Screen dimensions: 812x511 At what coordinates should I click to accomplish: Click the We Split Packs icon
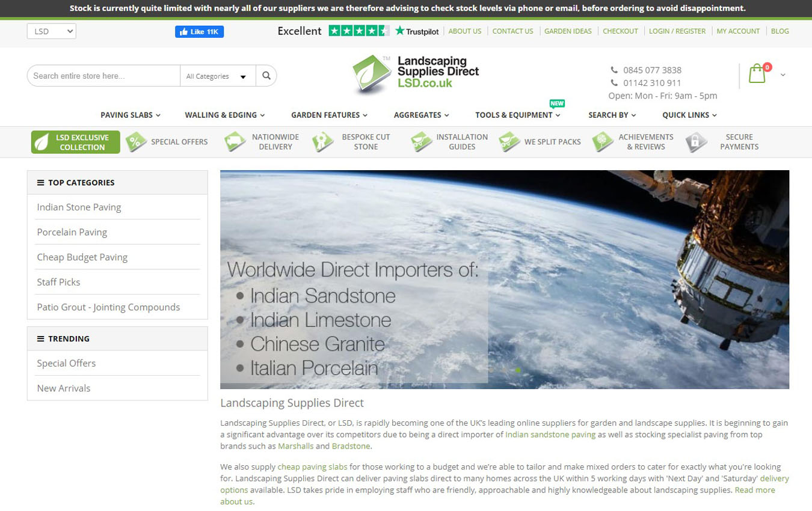[509, 142]
